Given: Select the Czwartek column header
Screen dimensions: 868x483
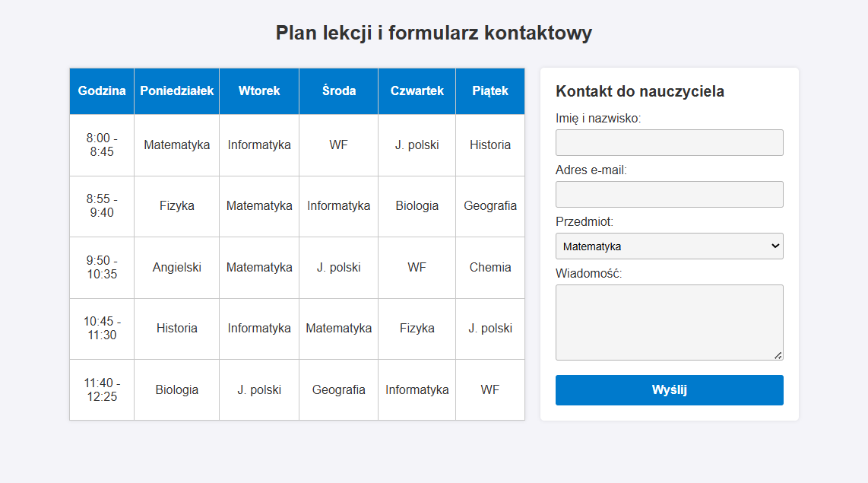Looking at the screenshot, I should pos(417,91).
